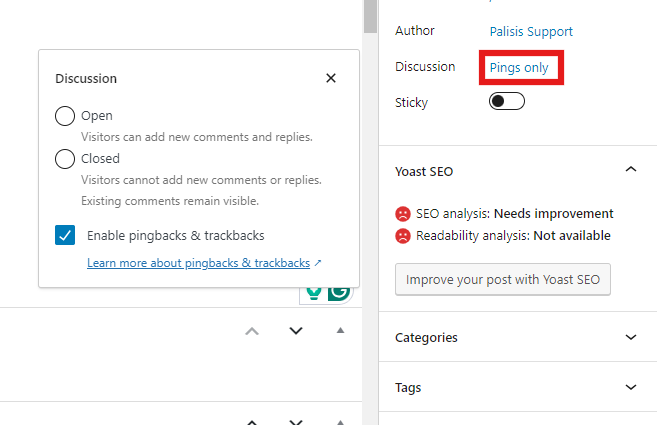657x425 pixels.
Task: Click the editor vertical scrollbar thumb
Action: (x=370, y=16)
